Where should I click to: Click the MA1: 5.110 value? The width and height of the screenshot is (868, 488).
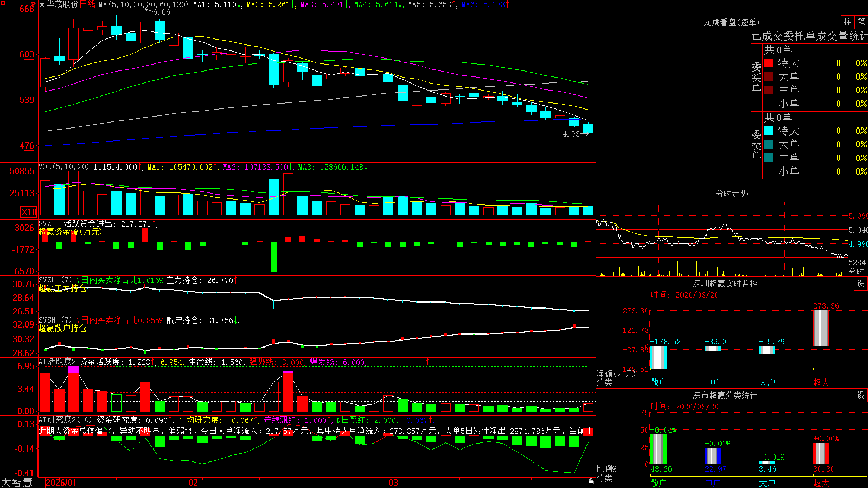coord(215,4)
